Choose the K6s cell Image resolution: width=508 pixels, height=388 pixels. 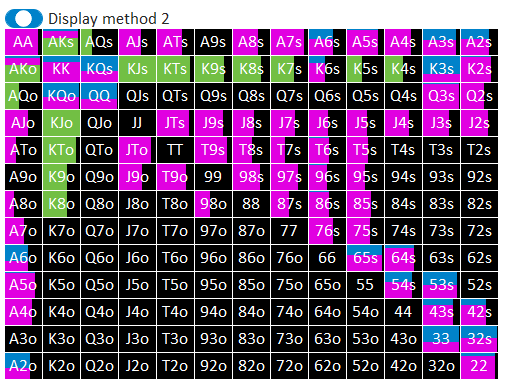327,69
